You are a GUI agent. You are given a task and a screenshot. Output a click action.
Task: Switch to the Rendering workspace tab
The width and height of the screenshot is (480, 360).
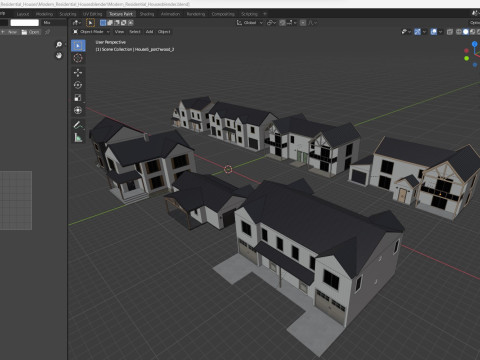196,14
